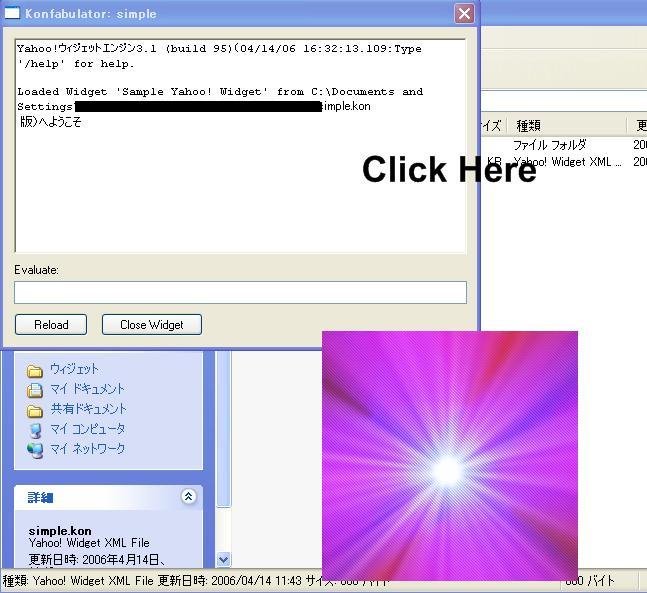Focus the Evaluate input field
647x593 pixels.
click(241, 293)
